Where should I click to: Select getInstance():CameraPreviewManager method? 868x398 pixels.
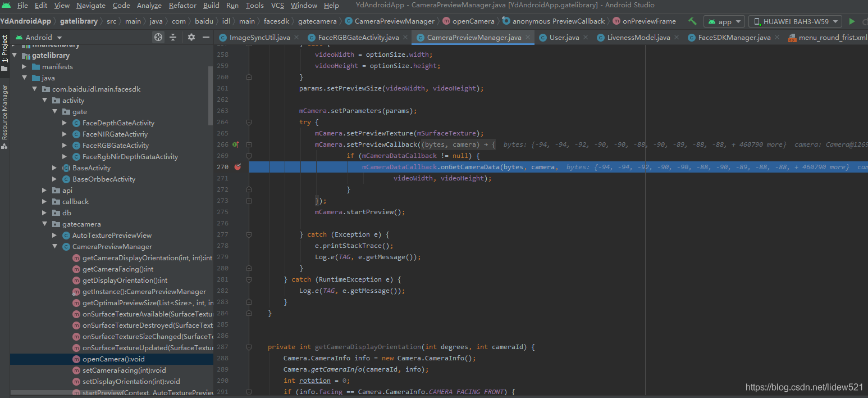coord(144,292)
